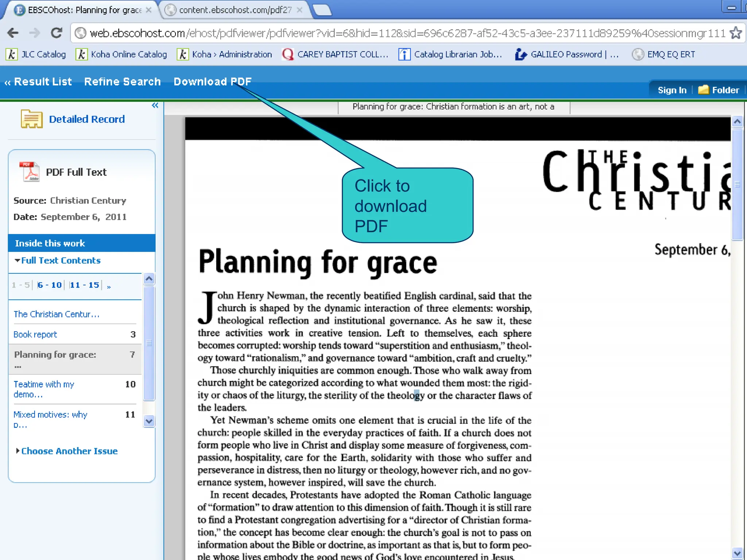
Task: Click PDF viewer scroll up arrow
Action: click(x=737, y=121)
